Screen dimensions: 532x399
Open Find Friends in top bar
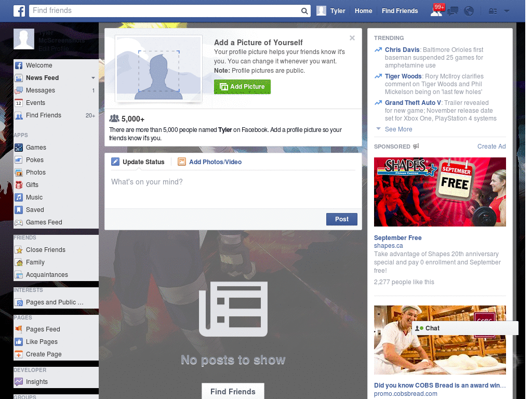pos(400,11)
